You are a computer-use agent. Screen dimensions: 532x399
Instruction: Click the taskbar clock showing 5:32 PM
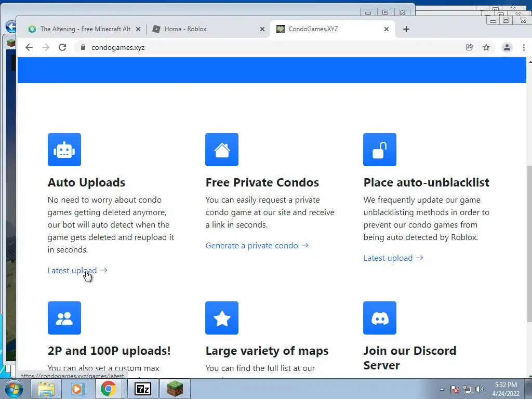pyautogui.click(x=506, y=389)
